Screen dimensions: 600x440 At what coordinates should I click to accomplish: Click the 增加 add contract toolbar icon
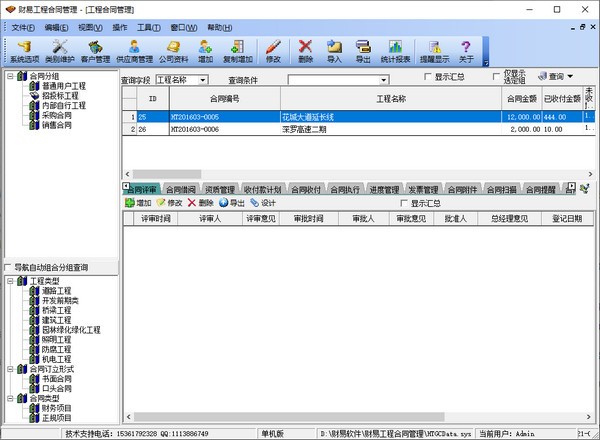click(205, 51)
